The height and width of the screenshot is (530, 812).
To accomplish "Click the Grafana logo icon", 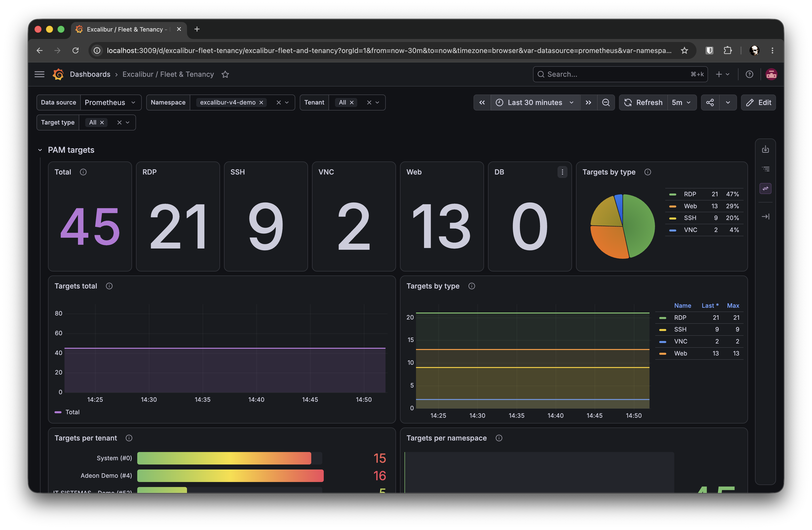I will pos(58,74).
